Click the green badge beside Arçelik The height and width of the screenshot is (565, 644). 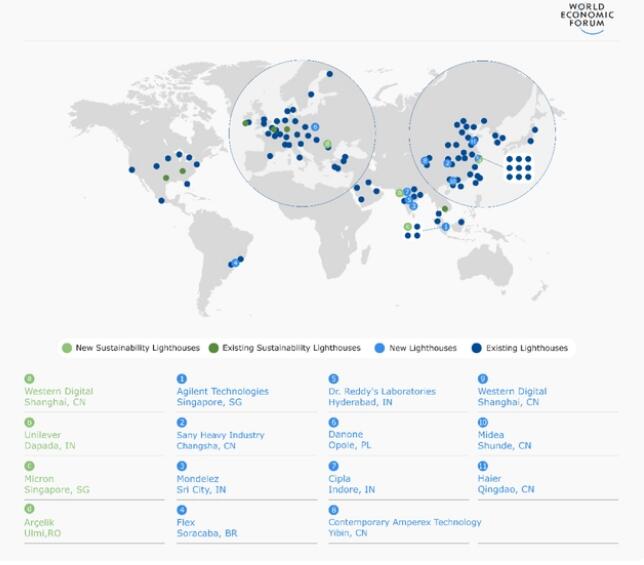point(29,509)
